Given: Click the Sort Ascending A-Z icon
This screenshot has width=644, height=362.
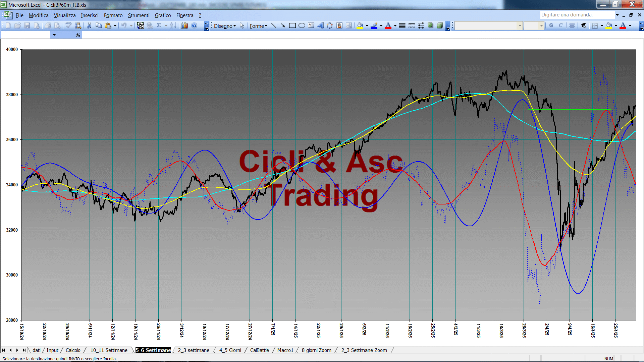Looking at the screenshot, I should point(173,25).
